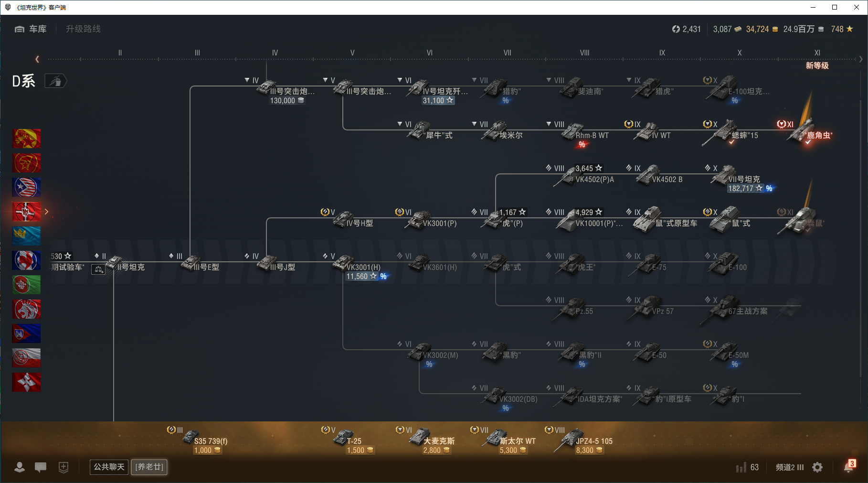Open the 车库 garage tab
Image resolution: width=868 pixels, height=483 pixels.
[31, 29]
